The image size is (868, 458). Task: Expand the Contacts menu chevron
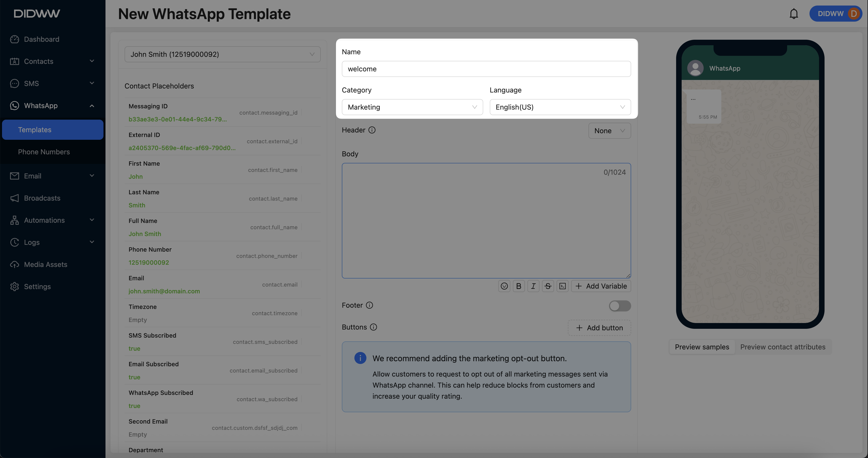[x=92, y=61]
